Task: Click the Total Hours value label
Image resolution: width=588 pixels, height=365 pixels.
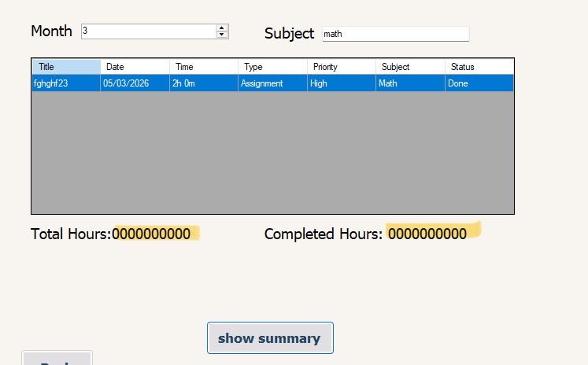Action: click(151, 234)
